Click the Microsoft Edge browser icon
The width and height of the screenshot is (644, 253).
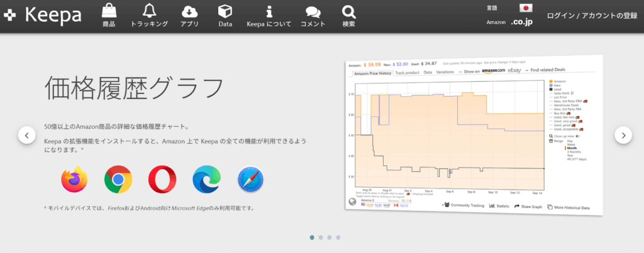pyautogui.click(x=206, y=179)
